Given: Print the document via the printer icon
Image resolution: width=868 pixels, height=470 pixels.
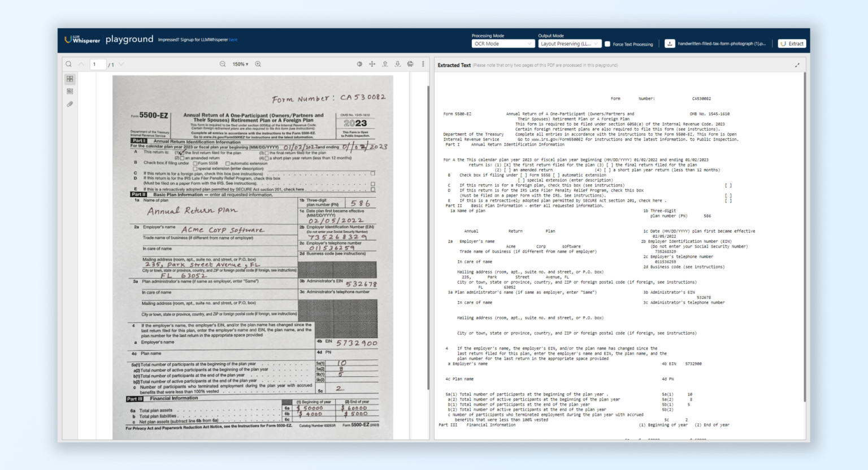Looking at the screenshot, I should (x=410, y=64).
